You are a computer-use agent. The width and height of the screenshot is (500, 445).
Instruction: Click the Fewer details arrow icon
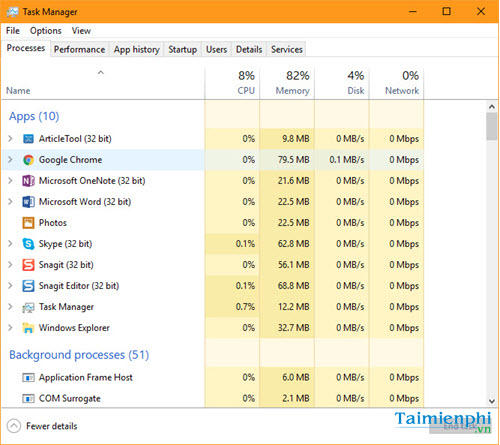pyautogui.click(x=14, y=426)
